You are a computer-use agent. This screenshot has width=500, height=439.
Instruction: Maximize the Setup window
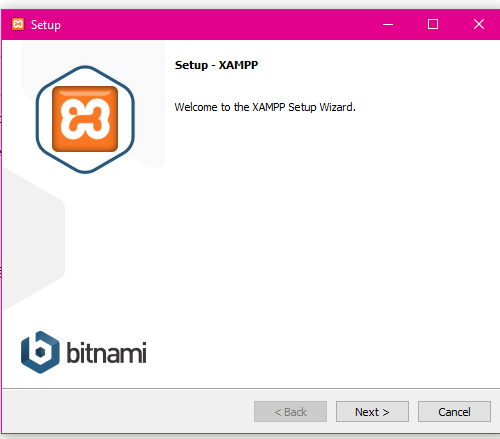[x=433, y=24]
